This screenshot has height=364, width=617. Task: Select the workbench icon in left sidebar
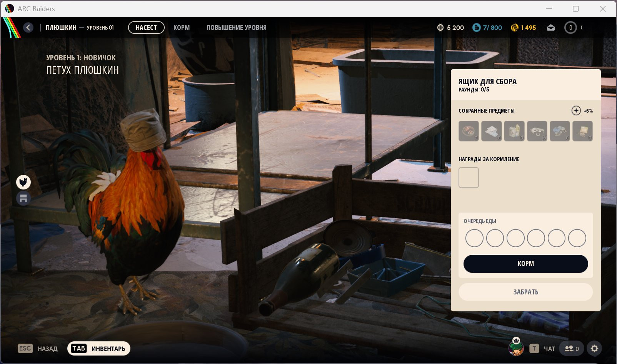pos(23,198)
